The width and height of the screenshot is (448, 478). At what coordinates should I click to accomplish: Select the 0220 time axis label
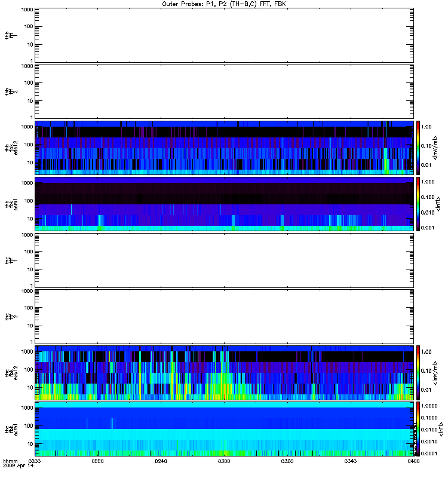point(97,461)
